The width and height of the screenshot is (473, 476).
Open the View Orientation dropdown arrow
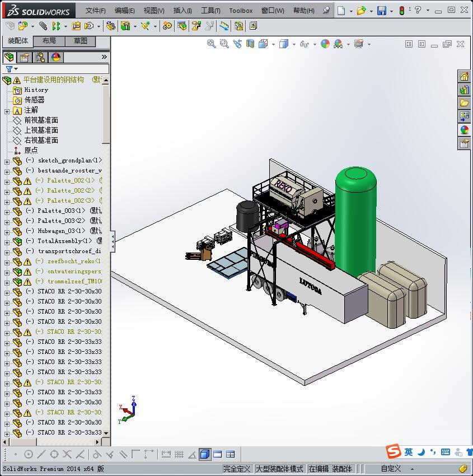(273, 44)
